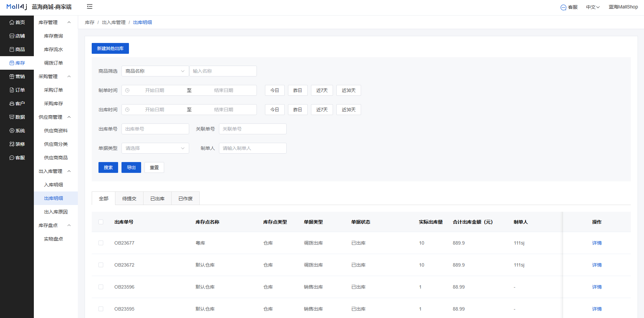Select 近30天 for 出库时间
Viewport: 644px width, 318px height.
click(x=349, y=110)
